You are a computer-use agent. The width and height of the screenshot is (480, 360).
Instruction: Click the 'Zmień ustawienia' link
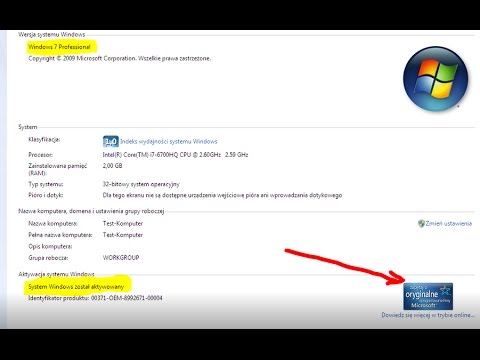pos(449,223)
